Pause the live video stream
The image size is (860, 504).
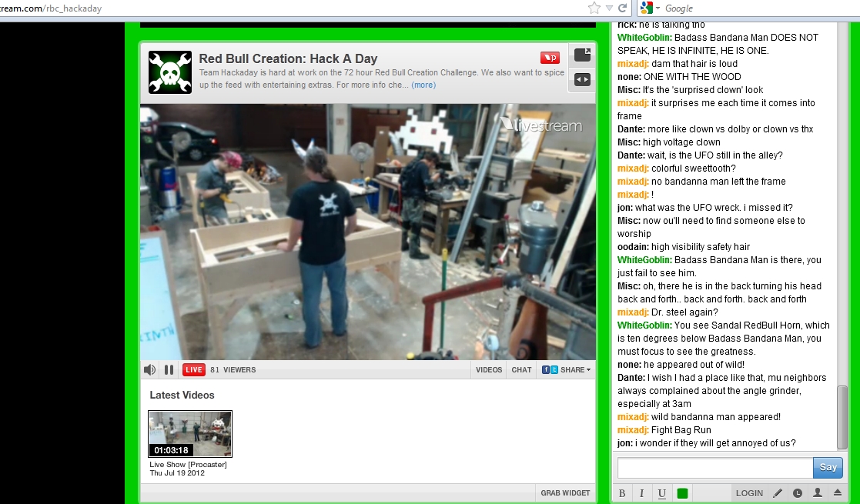pyautogui.click(x=169, y=370)
